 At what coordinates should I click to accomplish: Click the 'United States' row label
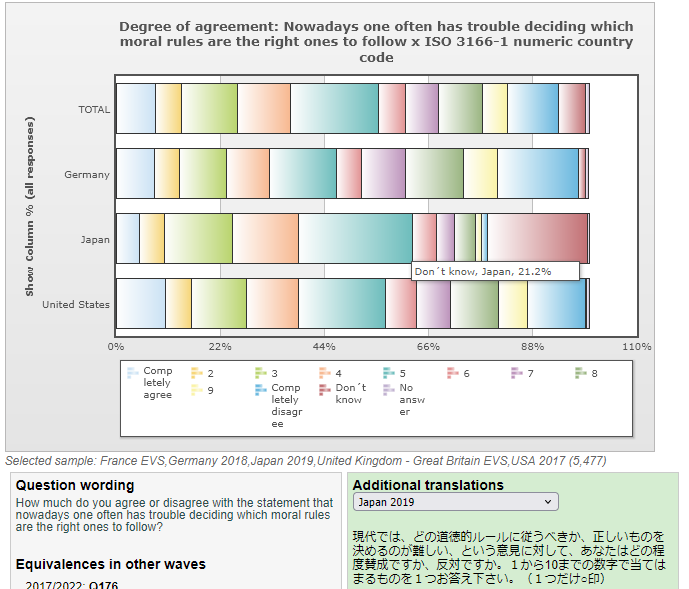(x=76, y=304)
